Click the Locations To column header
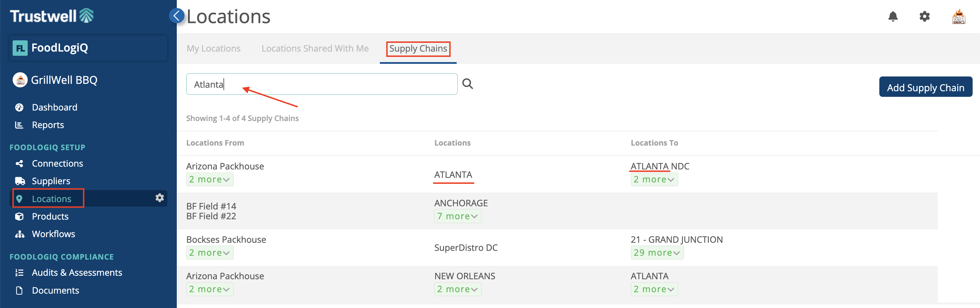 point(654,143)
